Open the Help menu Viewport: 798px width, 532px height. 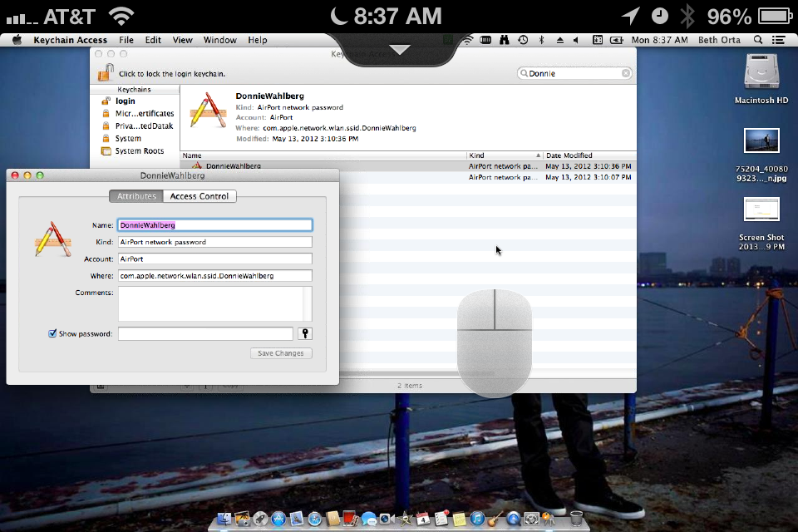(258, 40)
